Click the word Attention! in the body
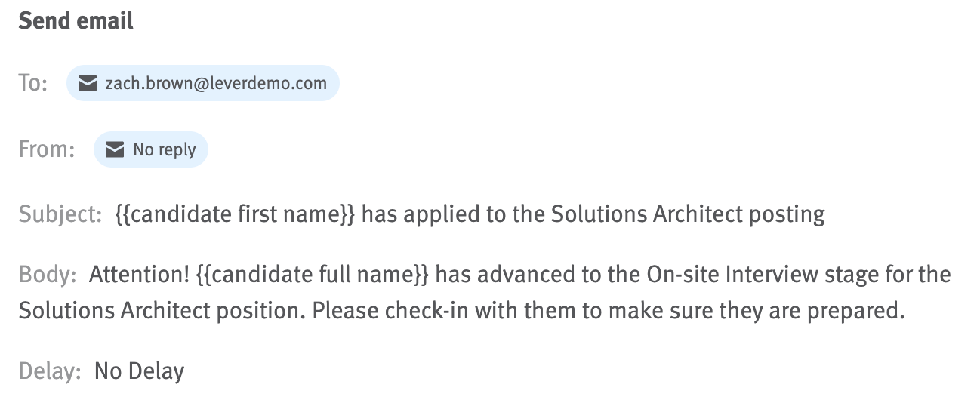The image size is (980, 406). (140, 275)
